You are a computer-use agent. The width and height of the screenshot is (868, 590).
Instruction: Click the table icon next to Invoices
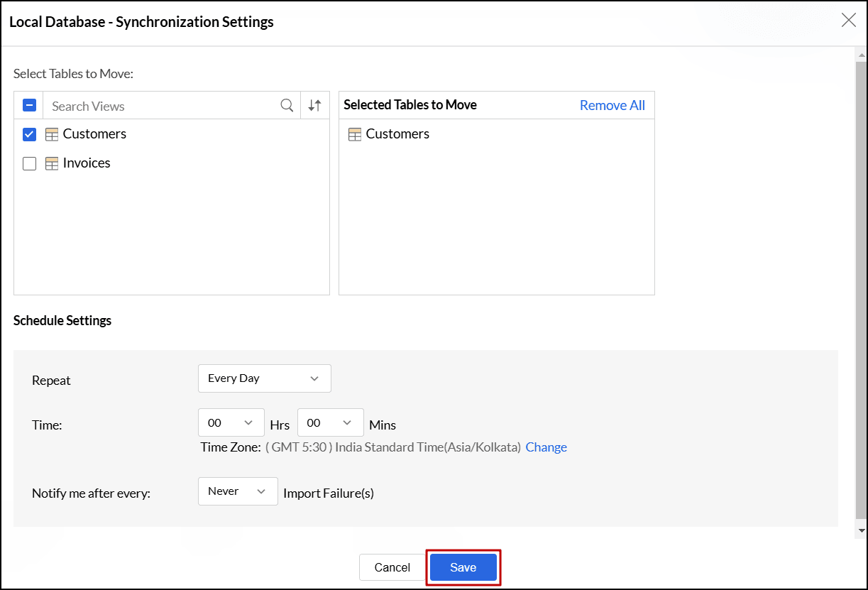tap(51, 163)
